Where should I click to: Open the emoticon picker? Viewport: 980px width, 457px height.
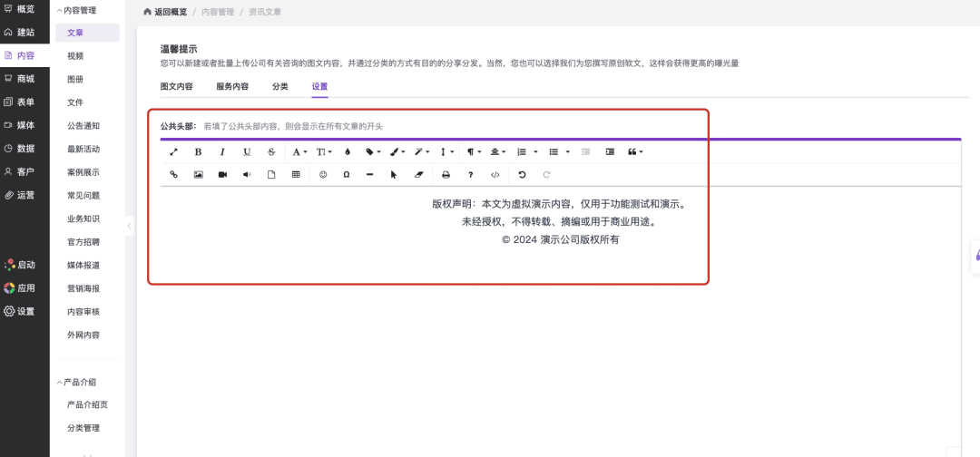[x=323, y=175]
